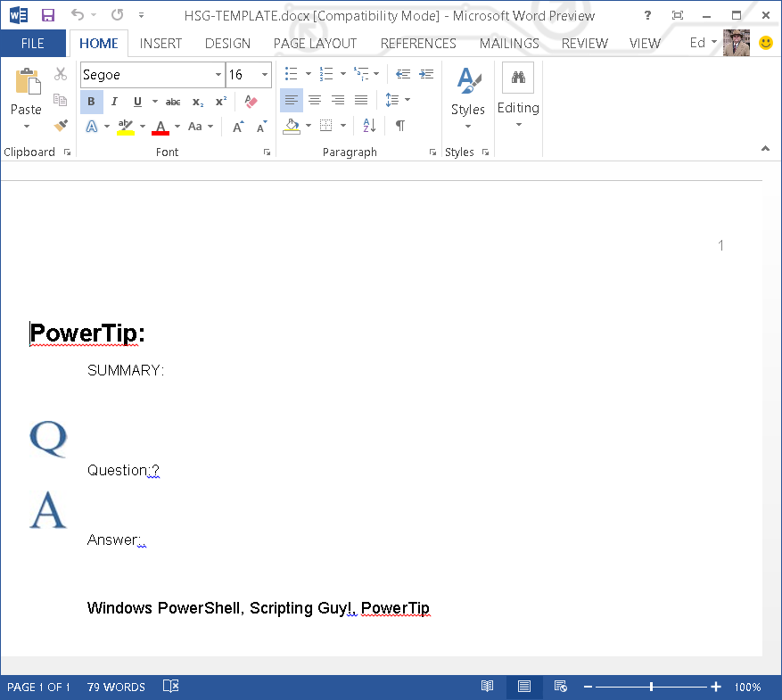Expand the font size 16 dropdown
Screen dimensions: 782x700
pyautogui.click(x=265, y=75)
